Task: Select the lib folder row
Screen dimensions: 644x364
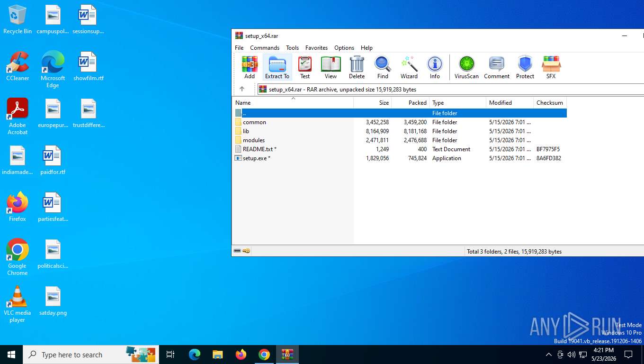Action: (x=400, y=131)
